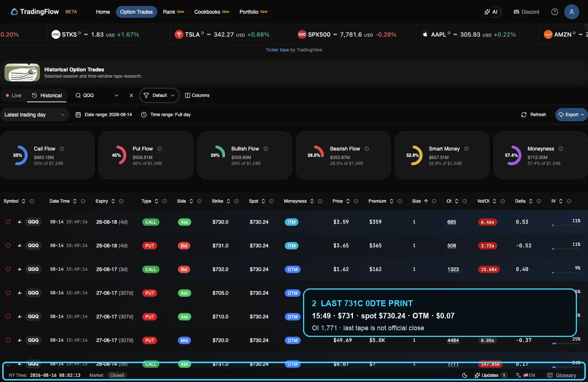Image resolution: width=588 pixels, height=382 pixels.
Task: Open the Rank section
Action: (x=173, y=12)
